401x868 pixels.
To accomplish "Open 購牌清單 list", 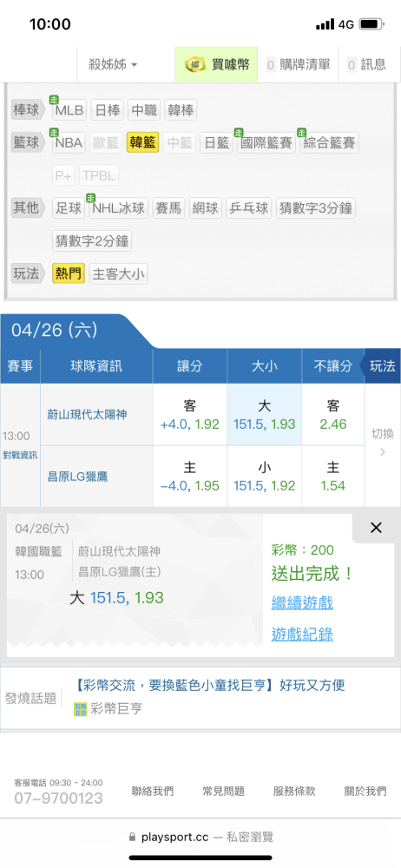I will pos(298,65).
